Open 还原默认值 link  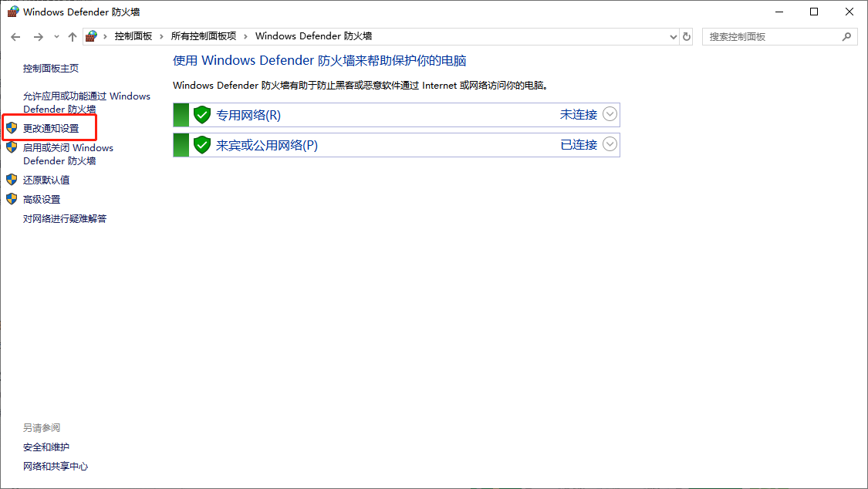pos(46,180)
